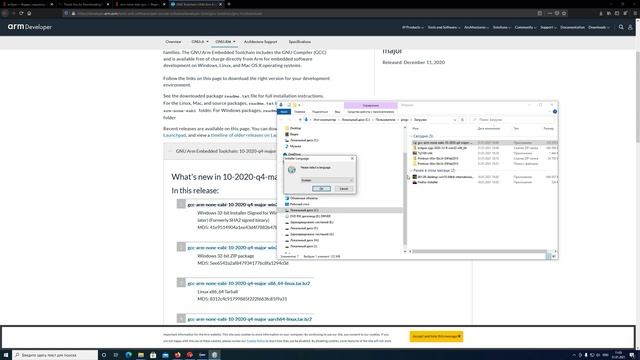Click download icon beside the Windows 32-bit Installer
Image resolution: width=640 pixels, height=360 pixels.
pyautogui.click(x=181, y=203)
